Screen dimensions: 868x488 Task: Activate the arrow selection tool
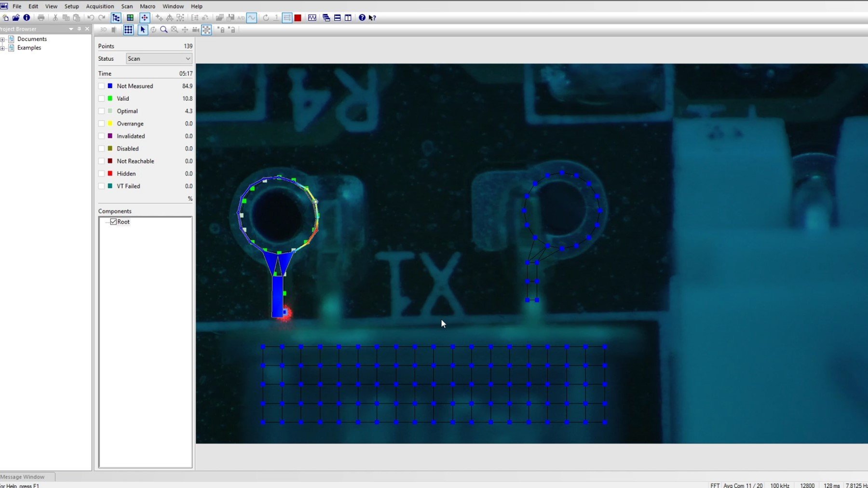[143, 30]
